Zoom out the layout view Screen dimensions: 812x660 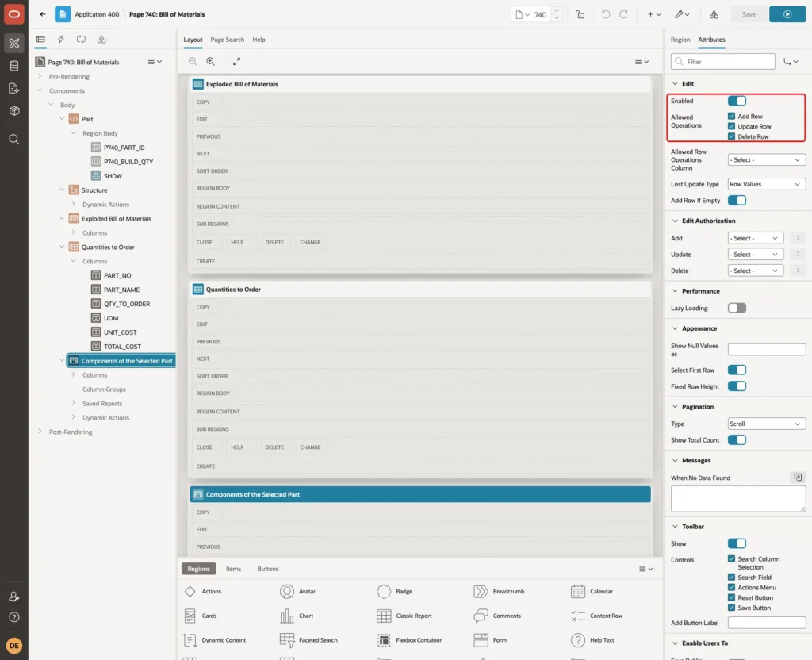click(x=192, y=61)
